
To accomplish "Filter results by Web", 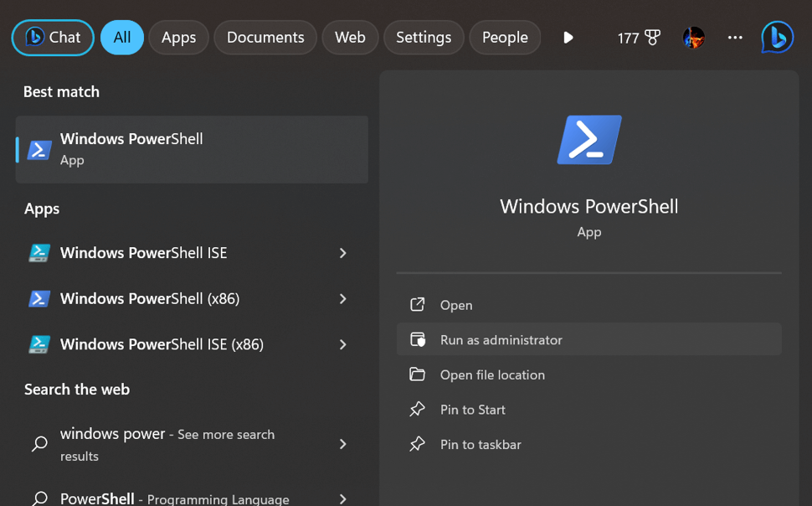I will 350,38.
